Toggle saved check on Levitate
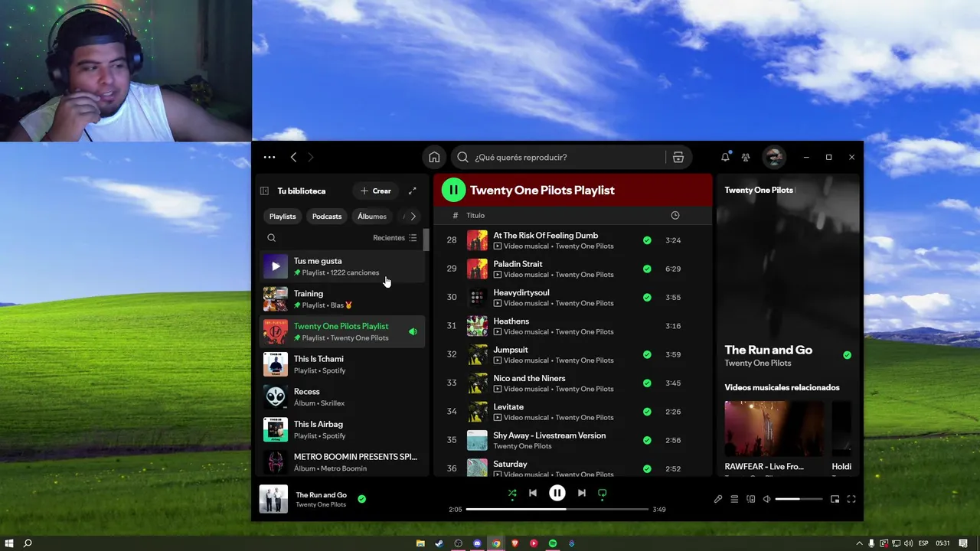This screenshot has height=551, width=980. 647,412
